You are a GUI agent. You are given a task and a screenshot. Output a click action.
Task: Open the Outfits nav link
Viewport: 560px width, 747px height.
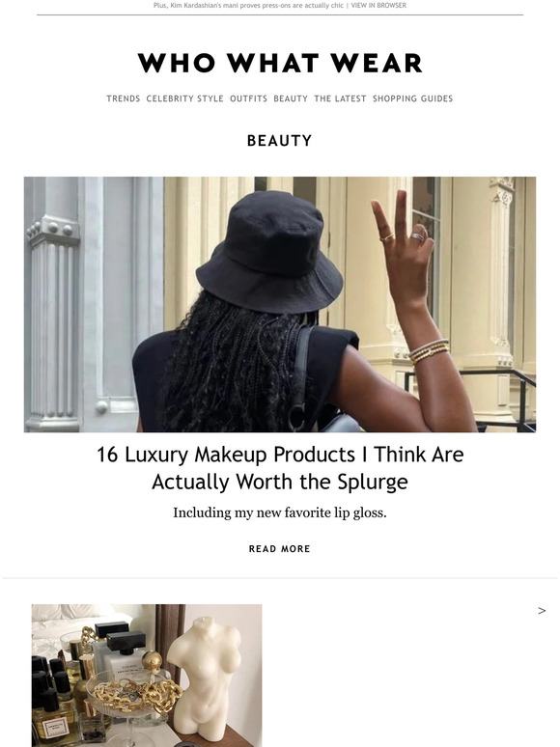point(249,98)
